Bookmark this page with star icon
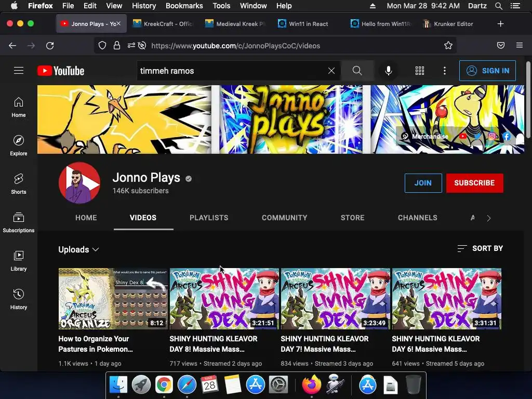This screenshot has height=399, width=532. 448,46
